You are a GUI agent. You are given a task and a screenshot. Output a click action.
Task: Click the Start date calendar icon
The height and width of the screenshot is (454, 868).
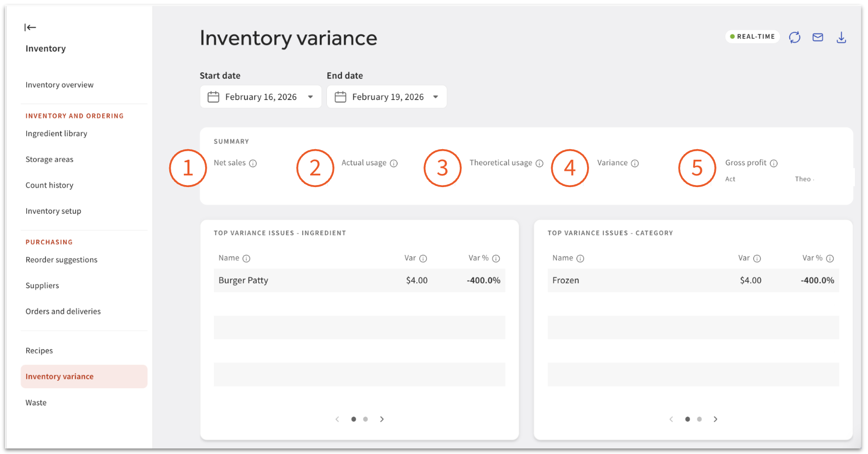tap(213, 97)
